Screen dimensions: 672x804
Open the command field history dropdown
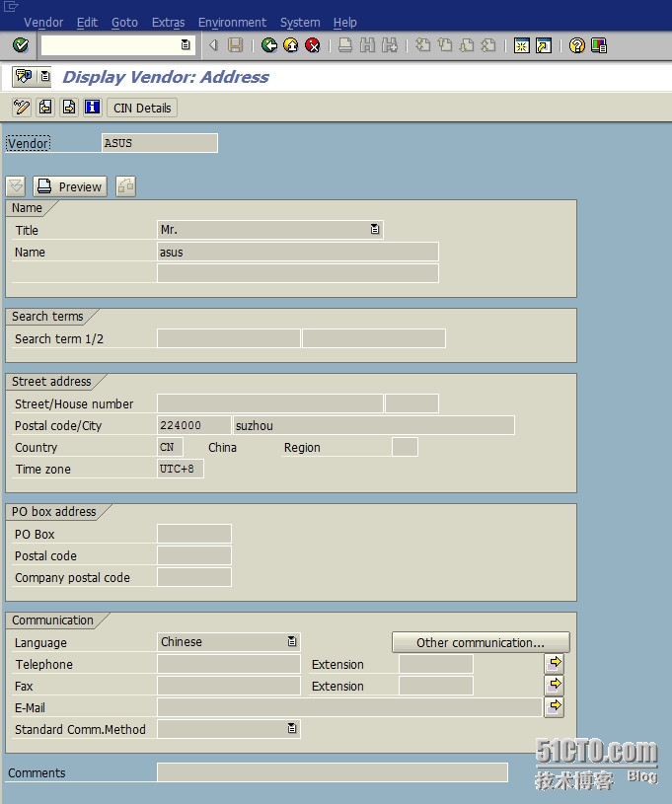(186, 45)
